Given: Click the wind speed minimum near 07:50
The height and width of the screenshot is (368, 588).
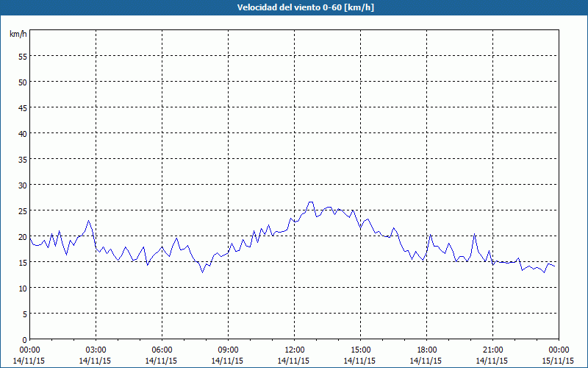Looking at the screenshot, I should (x=203, y=272).
